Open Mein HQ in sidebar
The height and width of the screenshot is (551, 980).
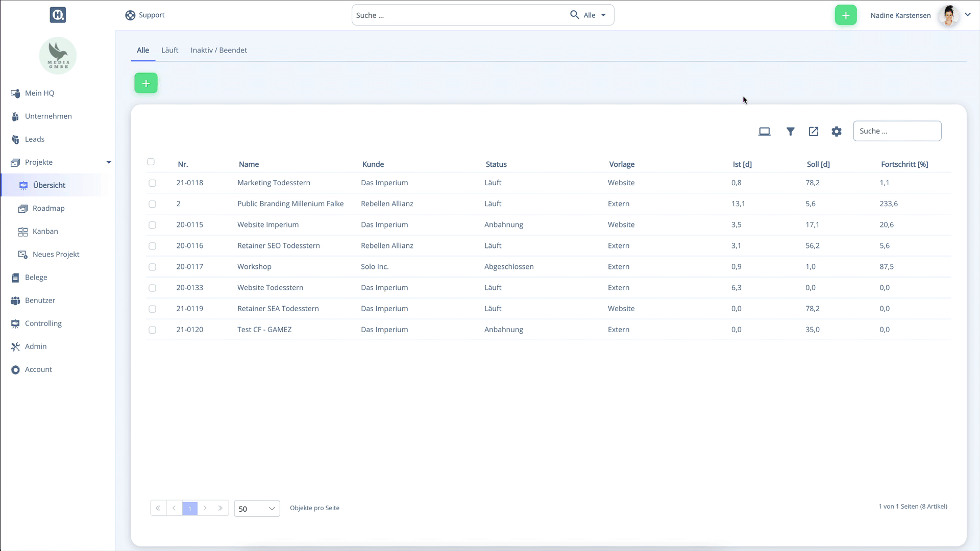39,93
